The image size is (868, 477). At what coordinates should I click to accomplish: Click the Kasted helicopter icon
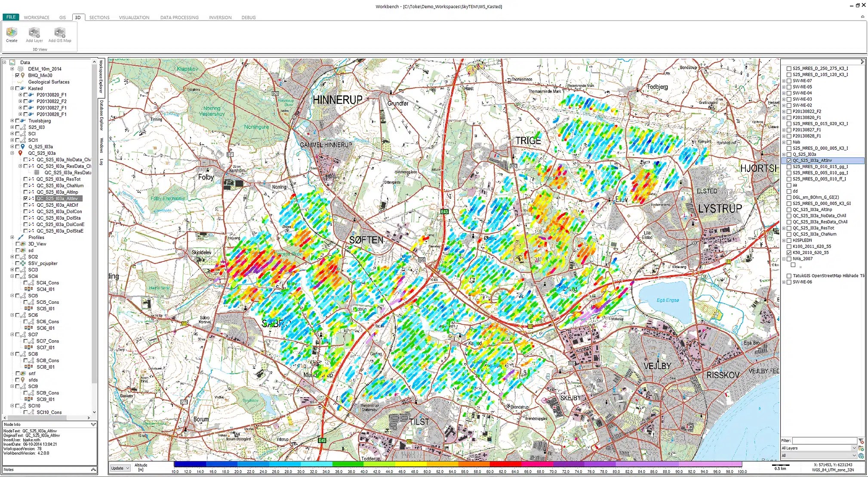[23, 89]
